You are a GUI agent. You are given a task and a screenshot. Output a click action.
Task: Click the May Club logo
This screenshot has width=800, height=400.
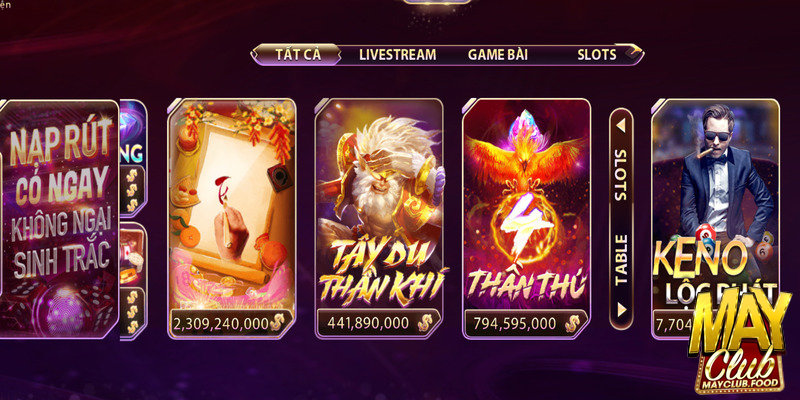point(740,340)
